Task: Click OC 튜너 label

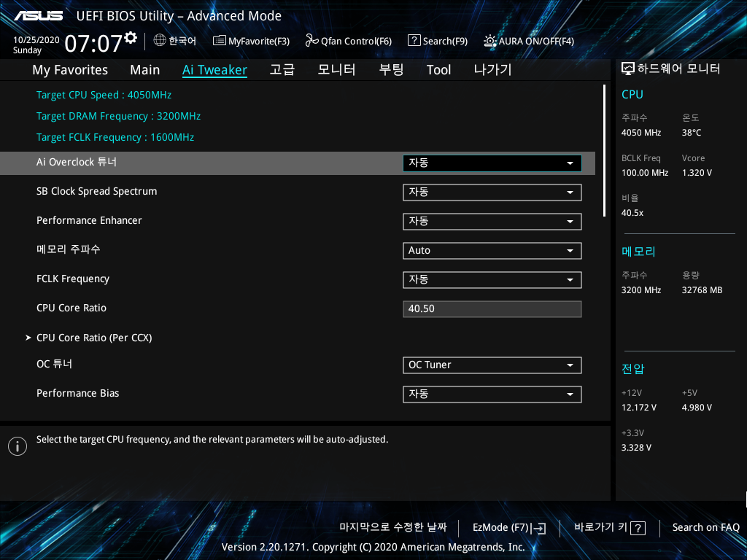Action: (54, 364)
